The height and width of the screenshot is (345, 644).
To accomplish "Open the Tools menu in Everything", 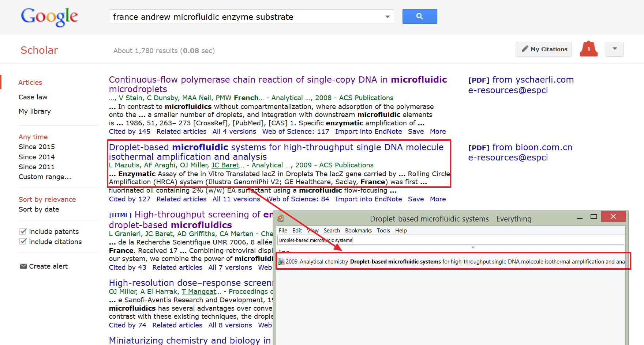I will pos(383,231).
